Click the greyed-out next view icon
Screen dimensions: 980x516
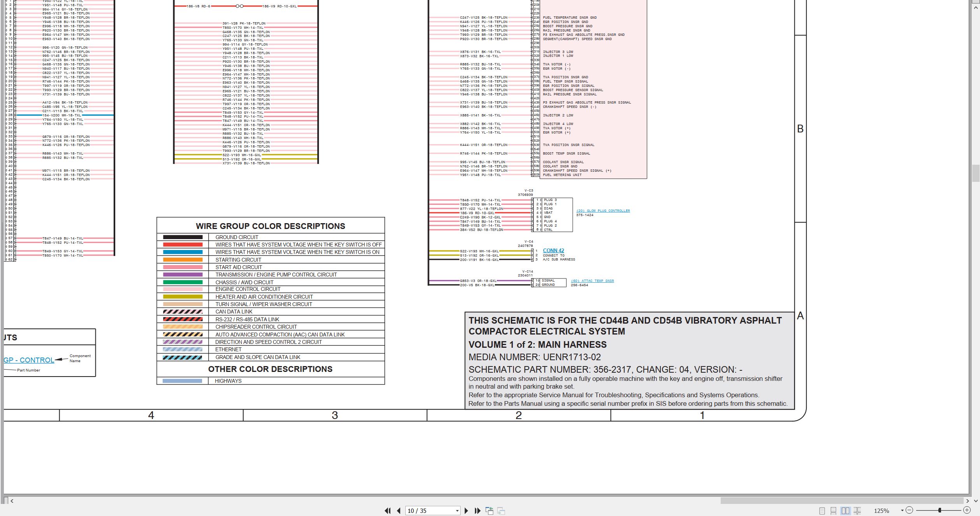(x=501, y=511)
